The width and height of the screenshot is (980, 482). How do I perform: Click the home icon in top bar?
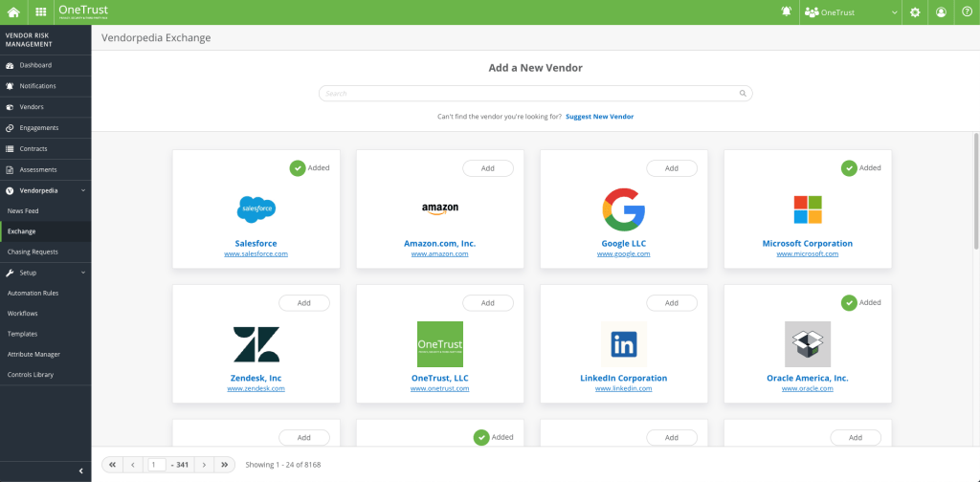(13, 11)
